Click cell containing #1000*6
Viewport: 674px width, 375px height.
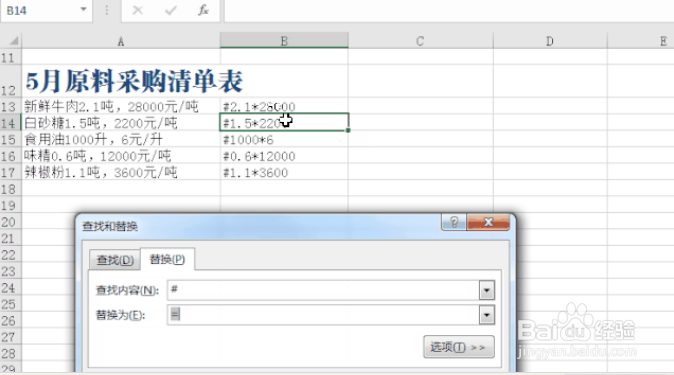point(284,139)
